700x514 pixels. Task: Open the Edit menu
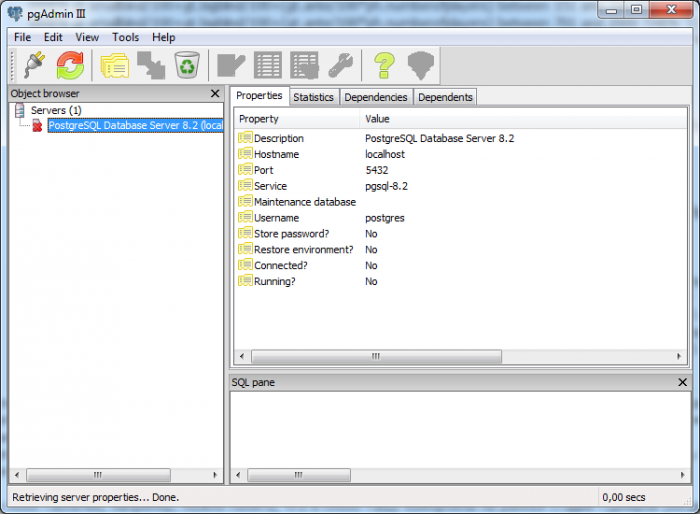click(x=53, y=37)
